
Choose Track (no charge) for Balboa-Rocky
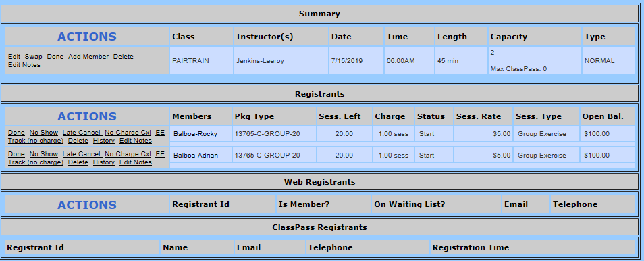[36, 141]
